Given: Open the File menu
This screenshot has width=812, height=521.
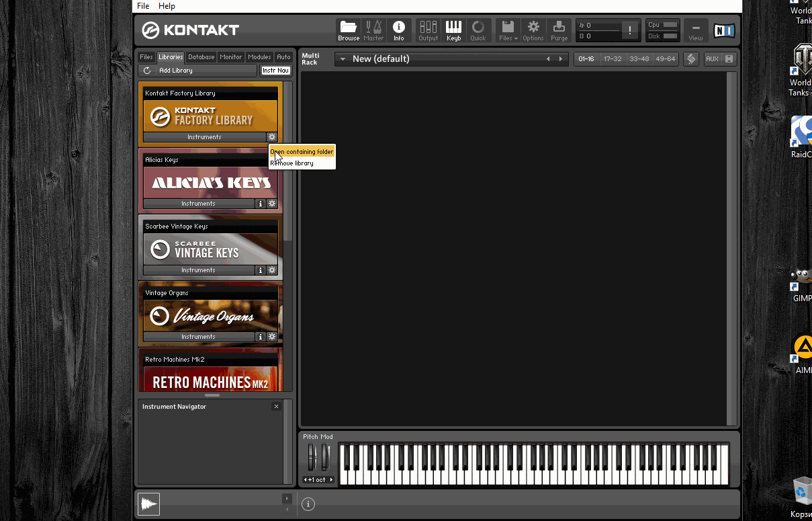Looking at the screenshot, I should pyautogui.click(x=143, y=6).
